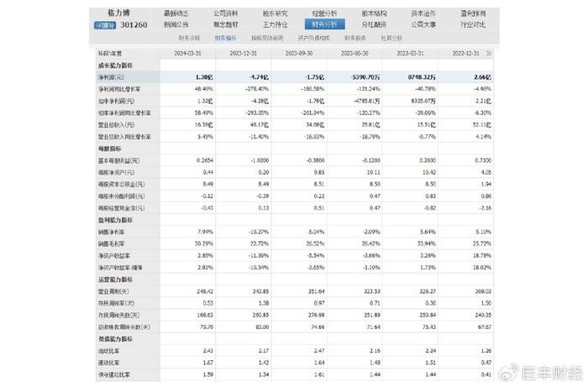This screenshot has height=387, width=588.
Task: Click receivable days value 83.00
Action: (x=262, y=327)
